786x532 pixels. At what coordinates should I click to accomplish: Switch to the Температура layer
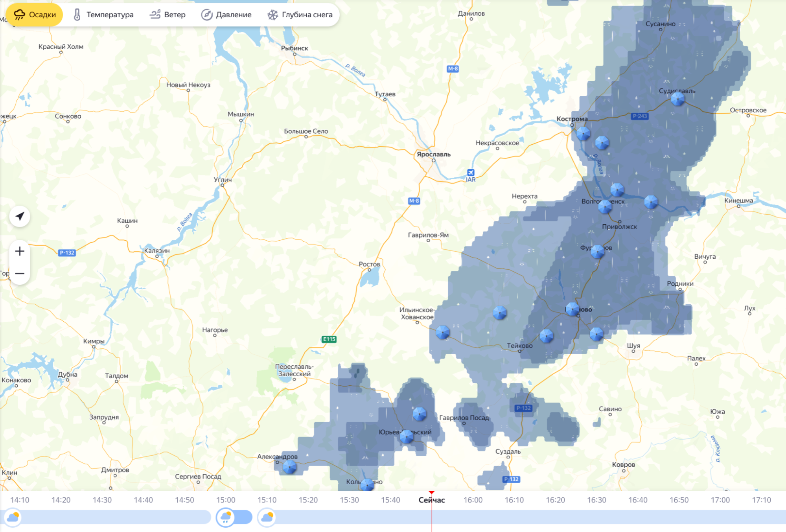[x=103, y=15]
